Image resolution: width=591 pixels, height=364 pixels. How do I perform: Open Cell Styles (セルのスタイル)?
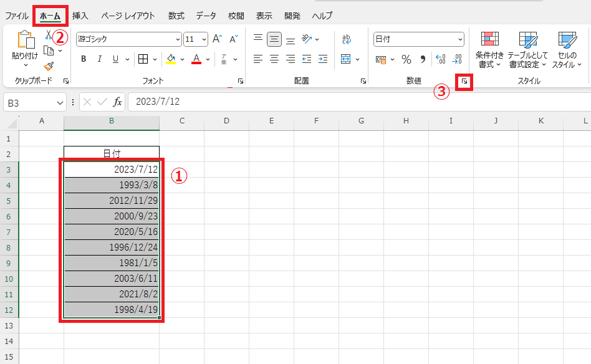click(x=567, y=49)
